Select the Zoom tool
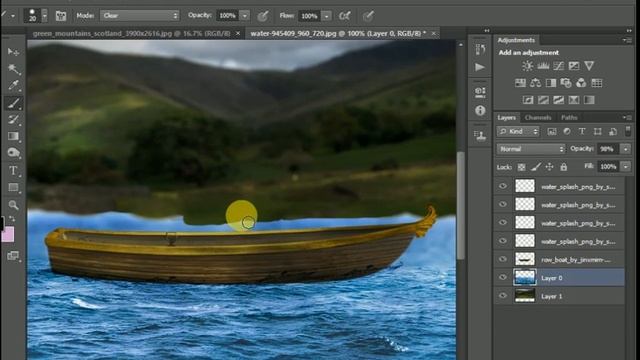This screenshot has width=640, height=360. coord(13,204)
